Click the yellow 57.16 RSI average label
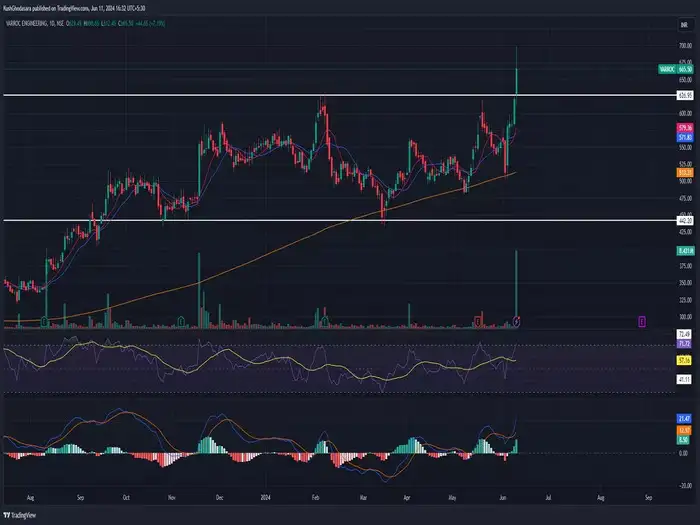Viewport: 700px width, 525px height. coord(686,358)
